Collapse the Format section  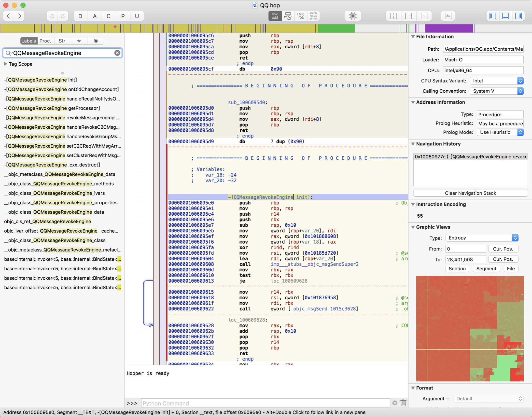click(413, 388)
